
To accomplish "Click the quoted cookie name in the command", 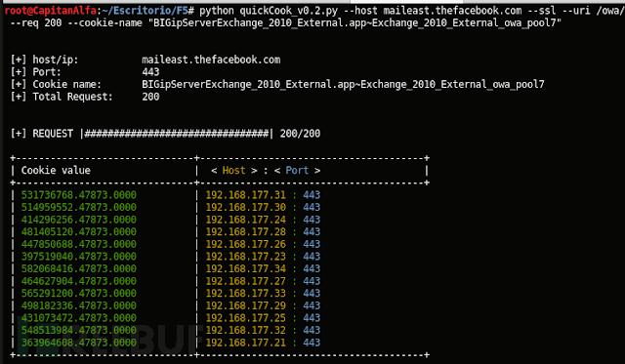I will pos(354,22).
